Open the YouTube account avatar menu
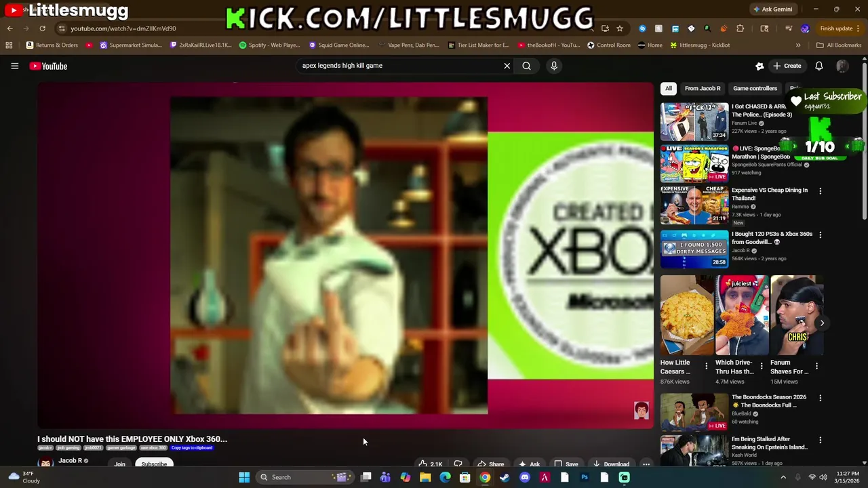 tap(842, 66)
